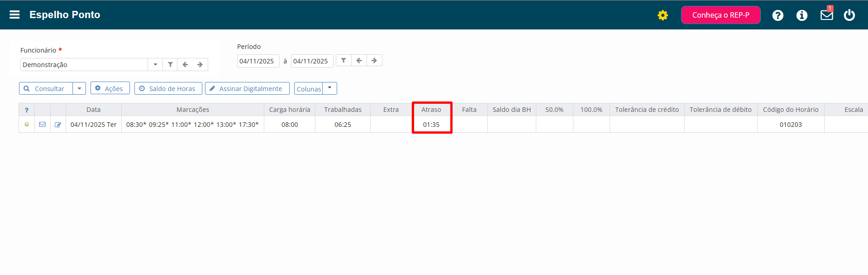Open the hamburger main menu
The width and height of the screenshot is (868, 275).
tap(14, 14)
